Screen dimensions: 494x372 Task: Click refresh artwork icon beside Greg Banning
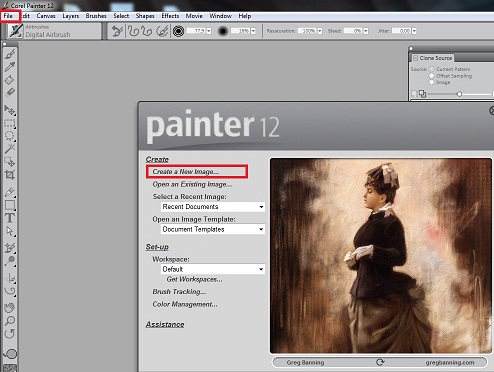tap(380, 362)
